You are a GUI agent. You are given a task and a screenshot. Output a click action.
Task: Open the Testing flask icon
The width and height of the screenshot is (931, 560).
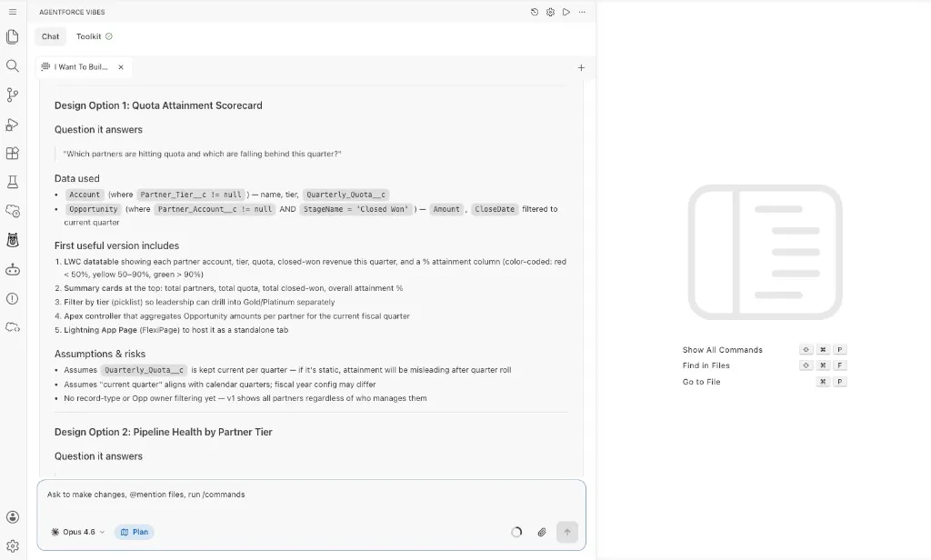point(13,183)
